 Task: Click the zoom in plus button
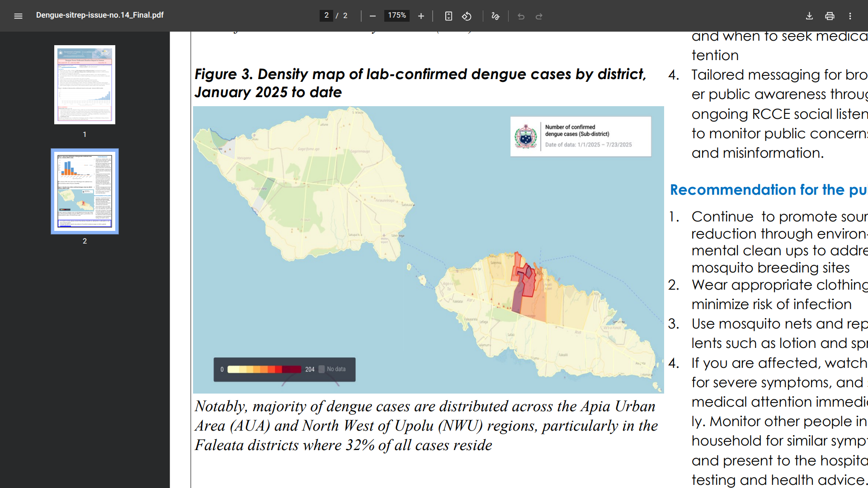[421, 16]
